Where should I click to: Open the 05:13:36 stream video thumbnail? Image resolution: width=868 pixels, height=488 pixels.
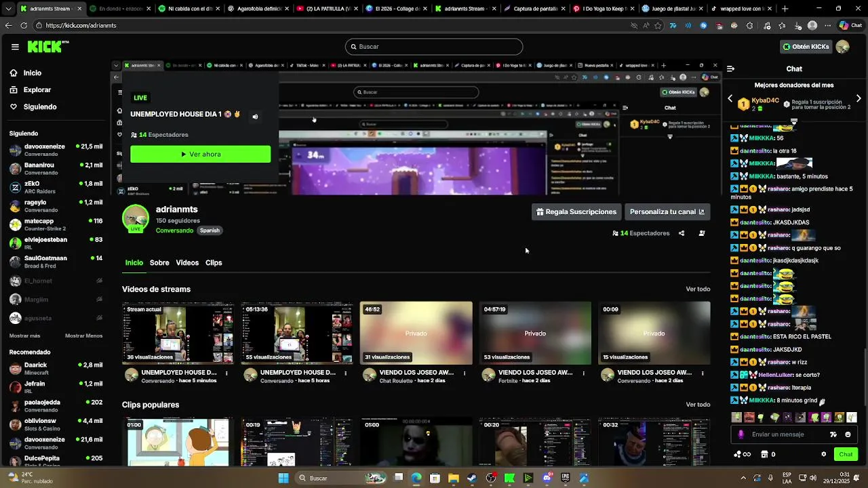click(x=297, y=333)
